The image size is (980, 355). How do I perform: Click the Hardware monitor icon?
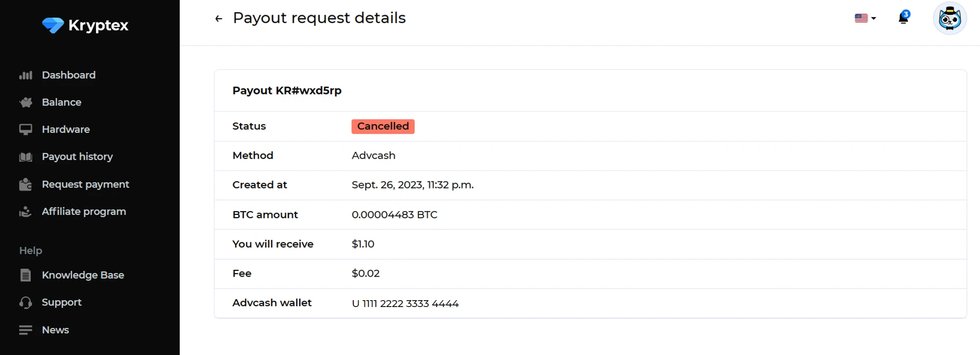click(25, 129)
